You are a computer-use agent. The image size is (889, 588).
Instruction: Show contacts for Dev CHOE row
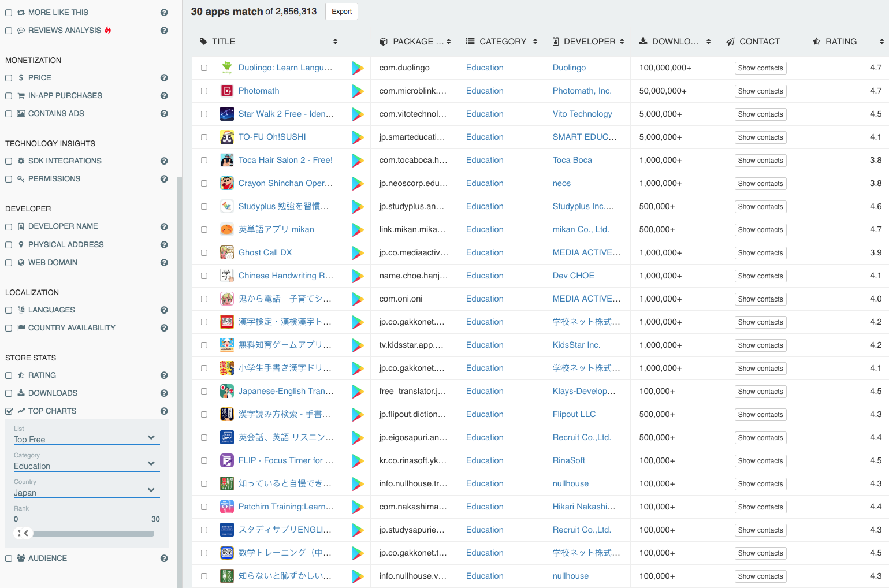tap(760, 276)
